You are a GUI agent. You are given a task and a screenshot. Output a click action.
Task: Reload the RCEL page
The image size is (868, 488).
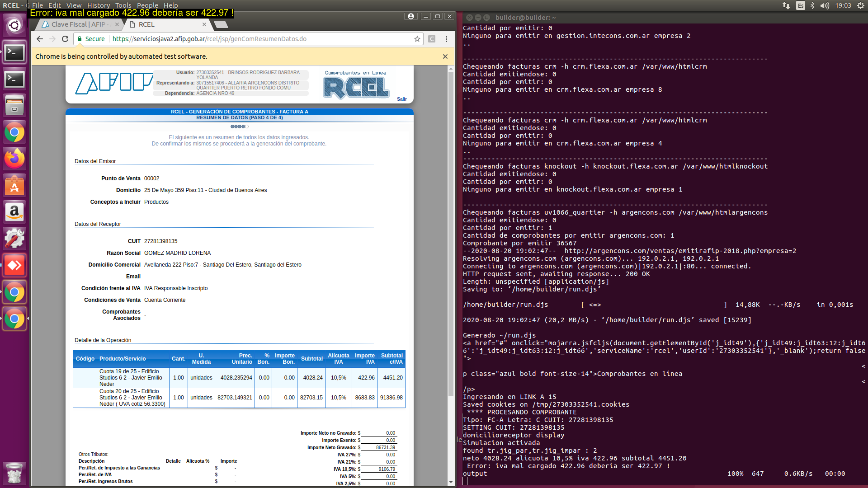[65, 39]
